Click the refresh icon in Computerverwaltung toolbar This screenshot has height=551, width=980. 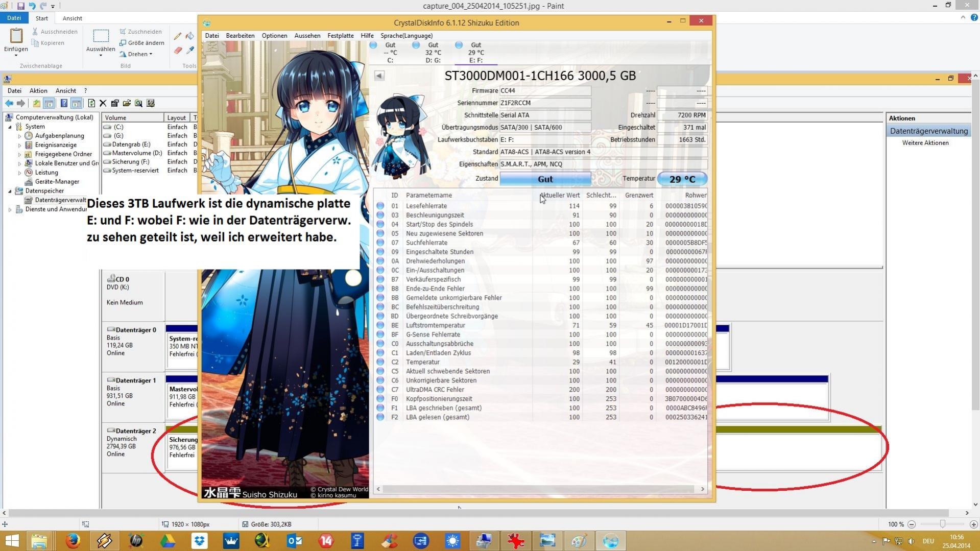(91, 104)
